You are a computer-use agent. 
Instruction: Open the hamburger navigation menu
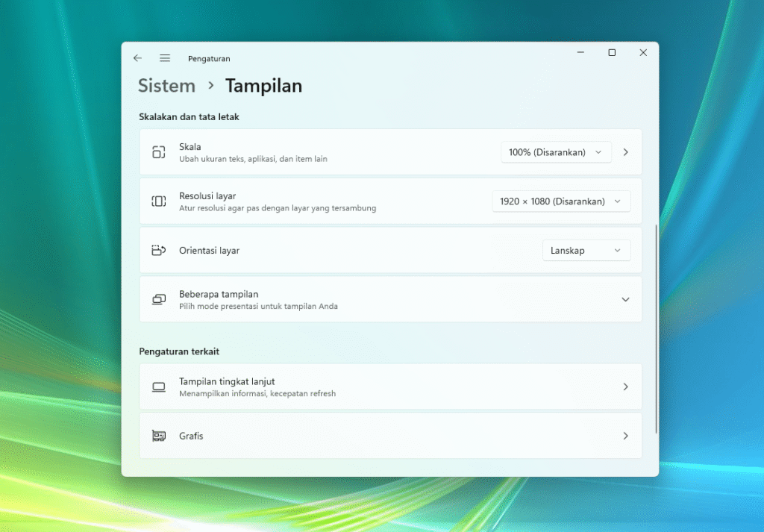click(x=165, y=58)
